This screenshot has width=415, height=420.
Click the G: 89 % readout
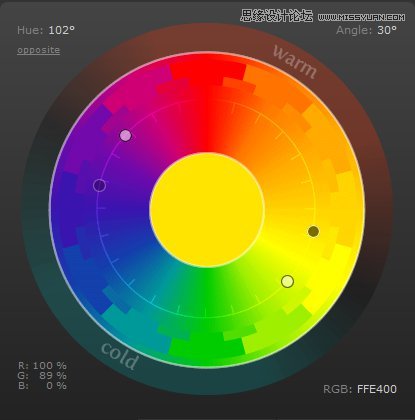[42, 376]
